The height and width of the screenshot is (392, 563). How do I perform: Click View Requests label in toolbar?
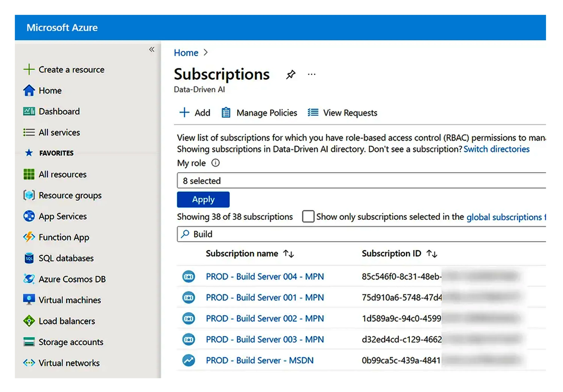point(350,113)
